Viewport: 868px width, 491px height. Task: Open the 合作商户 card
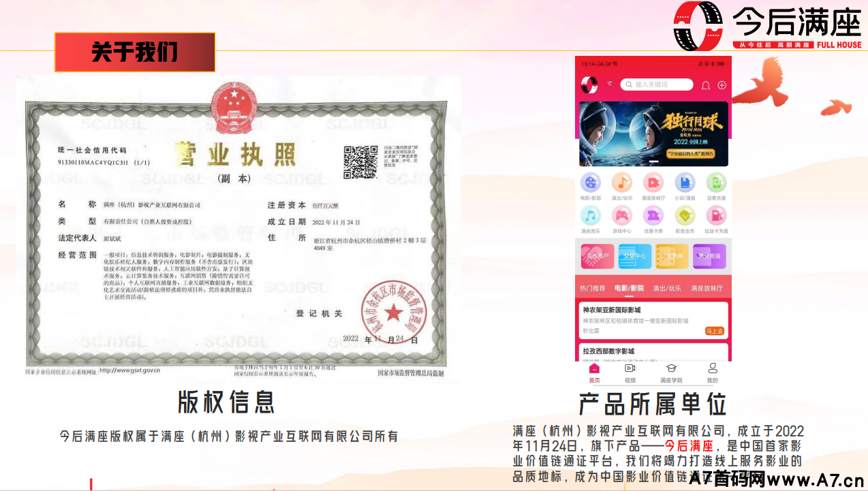click(598, 257)
